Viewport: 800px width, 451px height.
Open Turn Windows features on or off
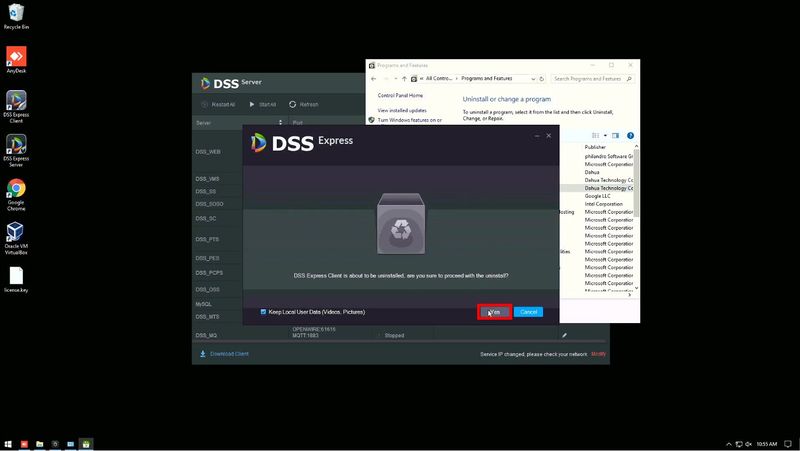tap(410, 120)
